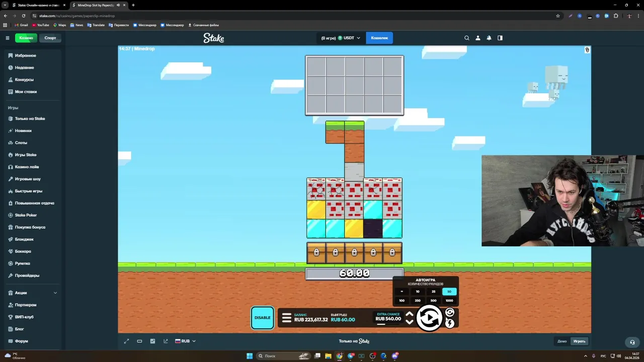Select the MineDrop Slot browser tab
This screenshot has width=644, height=362.
(99, 5)
